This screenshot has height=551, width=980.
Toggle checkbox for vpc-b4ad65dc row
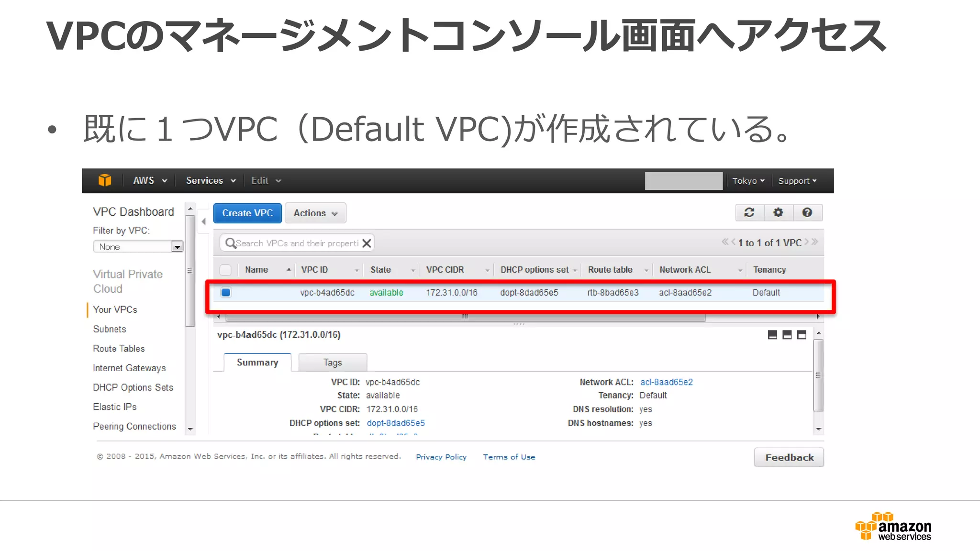point(226,292)
